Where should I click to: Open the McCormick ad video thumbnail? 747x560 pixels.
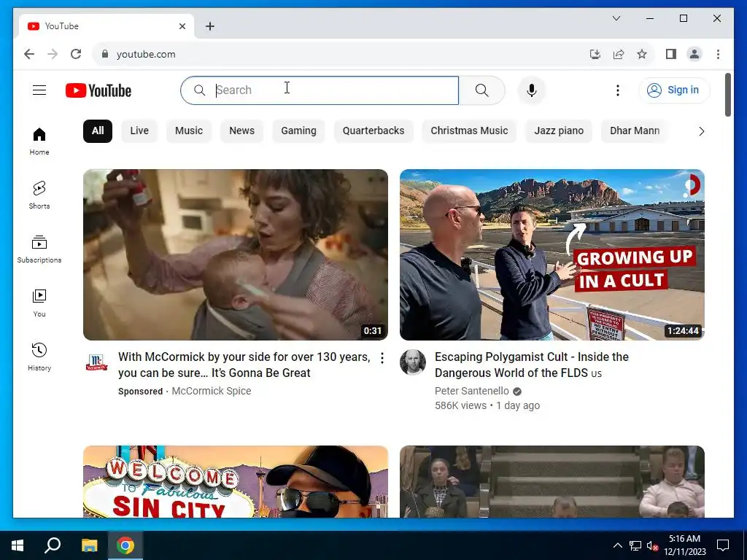pos(236,254)
